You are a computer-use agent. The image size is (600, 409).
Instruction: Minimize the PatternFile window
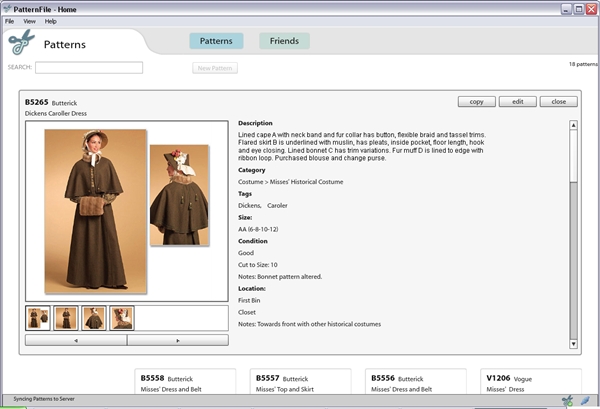pyautogui.click(x=566, y=9)
